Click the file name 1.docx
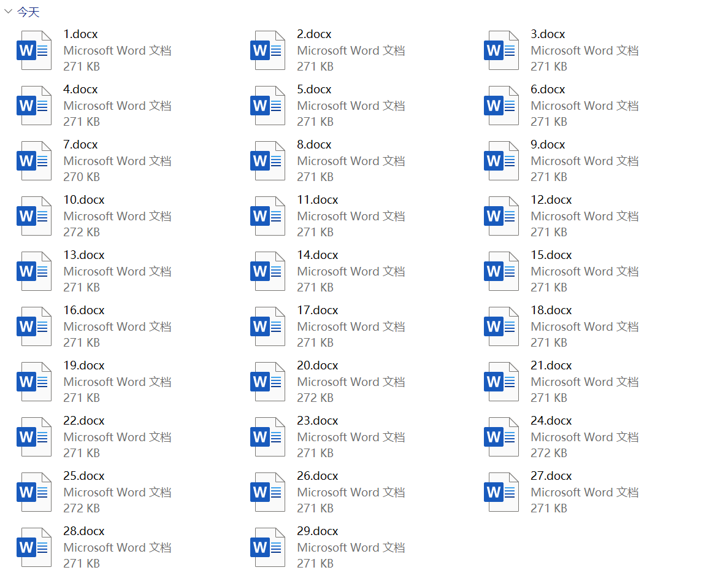The width and height of the screenshot is (728, 578). point(80,34)
